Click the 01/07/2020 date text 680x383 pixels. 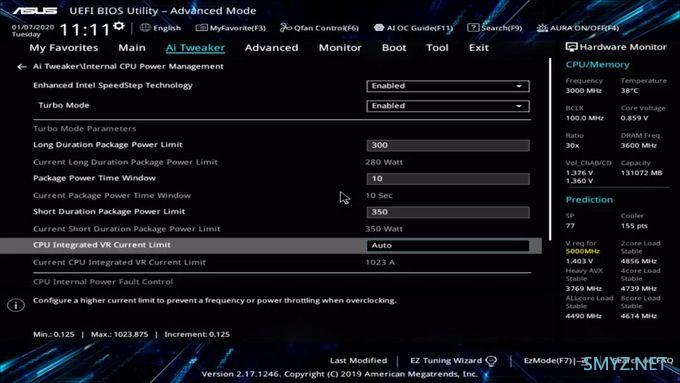[x=33, y=27]
